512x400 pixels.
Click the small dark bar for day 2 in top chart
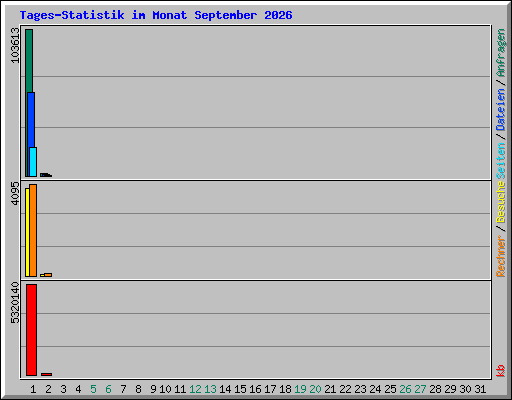46,175
